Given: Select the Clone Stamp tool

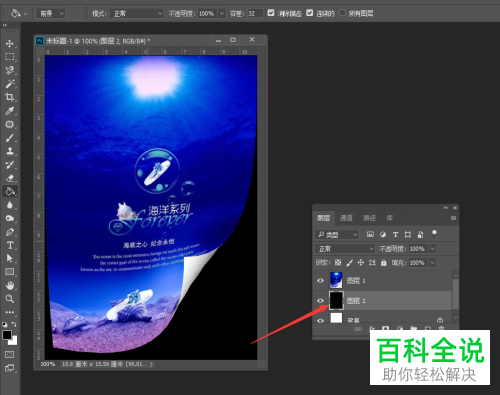Looking at the screenshot, I should [10, 151].
